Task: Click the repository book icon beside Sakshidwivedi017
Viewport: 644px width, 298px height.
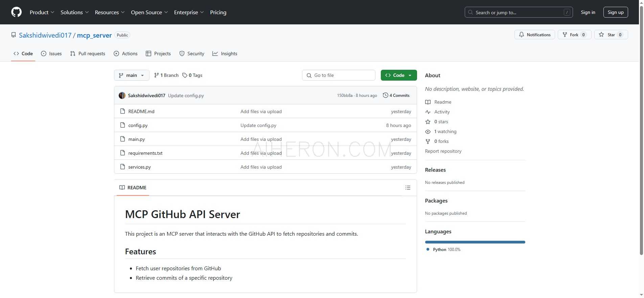Action: 14,35
